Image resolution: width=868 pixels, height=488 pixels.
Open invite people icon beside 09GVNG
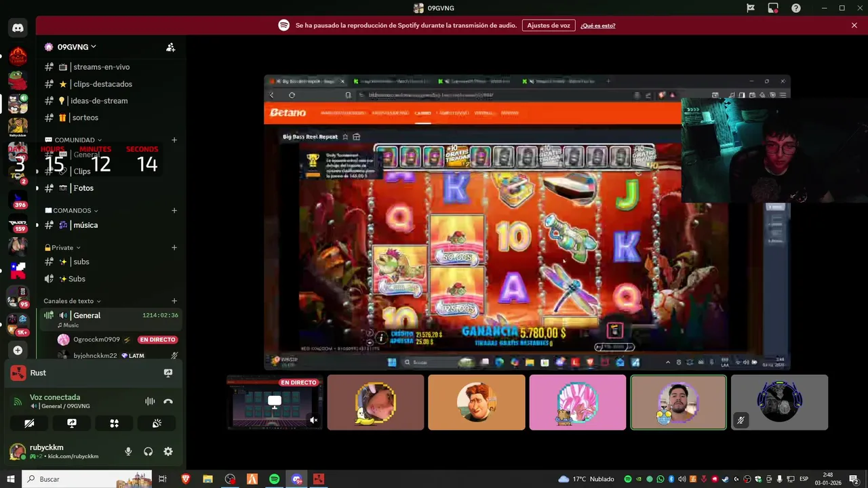171,47
